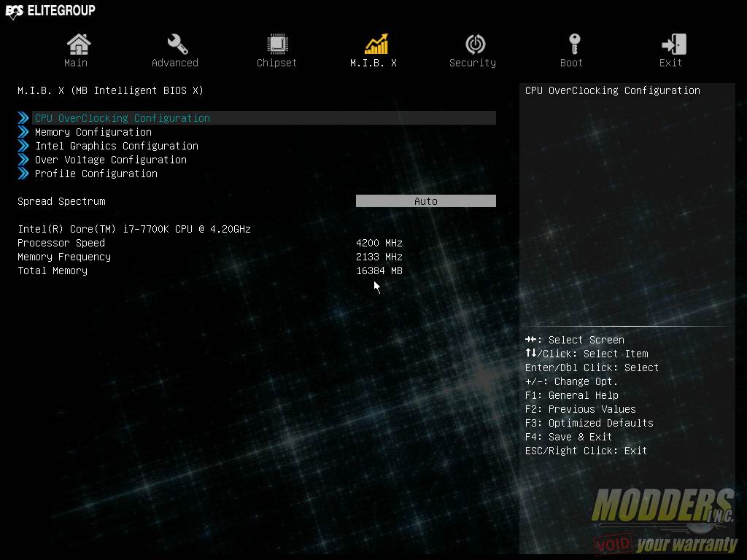
Task: Switch to the Exit tab label
Action: coord(670,63)
